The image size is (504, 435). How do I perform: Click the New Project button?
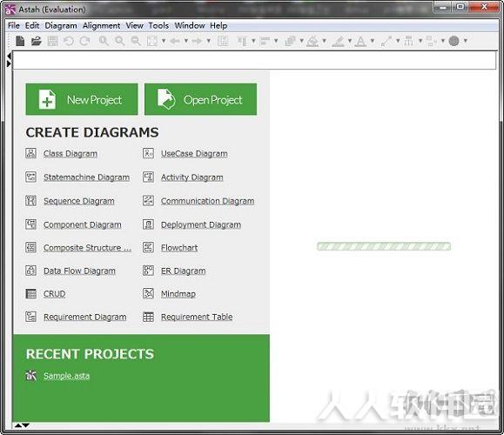click(x=82, y=99)
